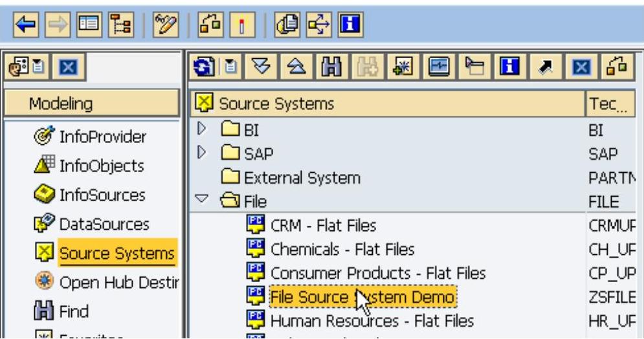Viewport: 644px width, 339px height.
Task: Refresh the Source Systems tree
Action: point(204,67)
